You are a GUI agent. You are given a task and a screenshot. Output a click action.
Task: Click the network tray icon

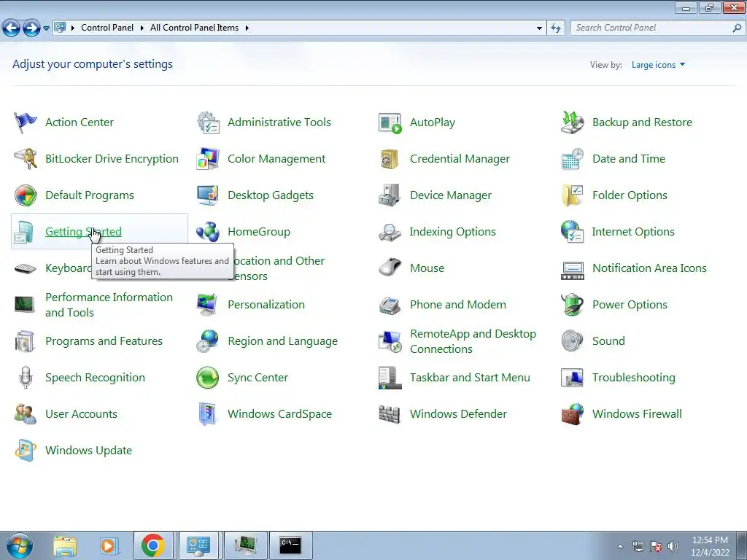[638, 546]
